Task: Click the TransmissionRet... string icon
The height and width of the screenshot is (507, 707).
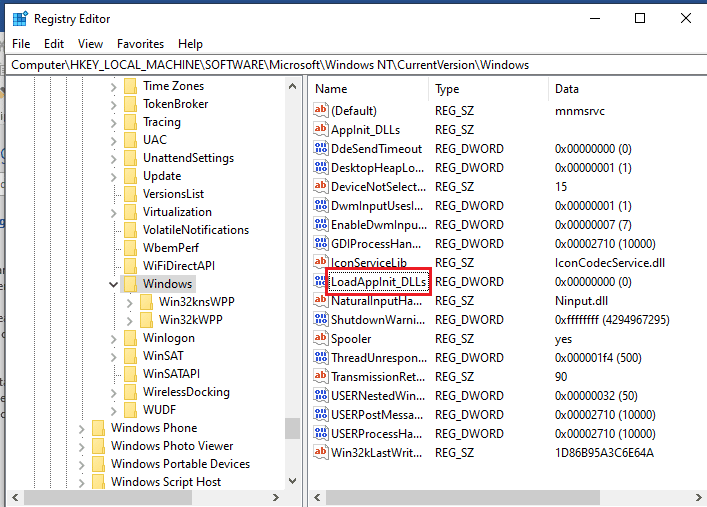Action: (321, 376)
